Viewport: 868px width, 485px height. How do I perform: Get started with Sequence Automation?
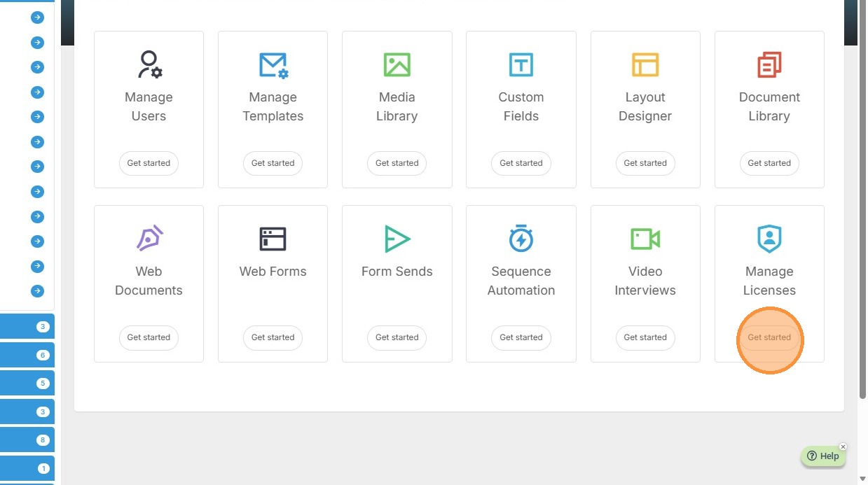[521, 337]
